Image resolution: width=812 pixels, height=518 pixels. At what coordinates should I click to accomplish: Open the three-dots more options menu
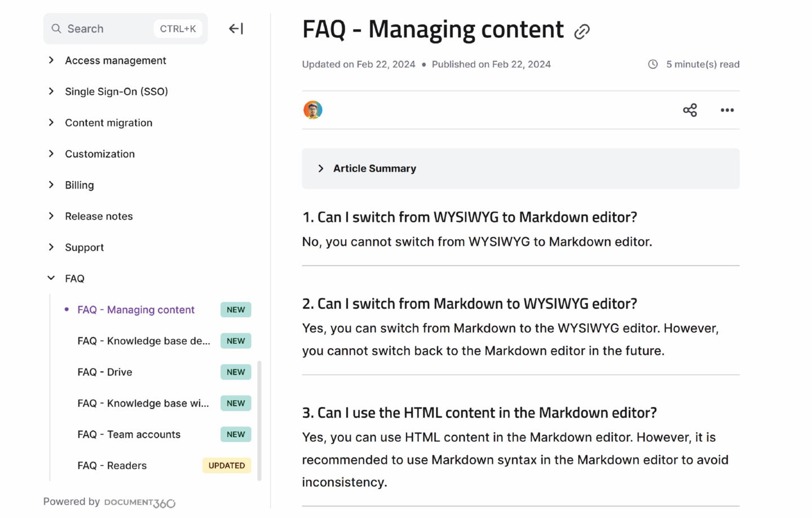pyautogui.click(x=727, y=110)
